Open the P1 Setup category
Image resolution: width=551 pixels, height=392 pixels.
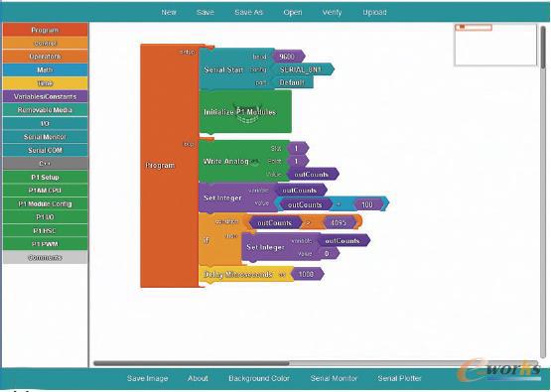[45, 177]
